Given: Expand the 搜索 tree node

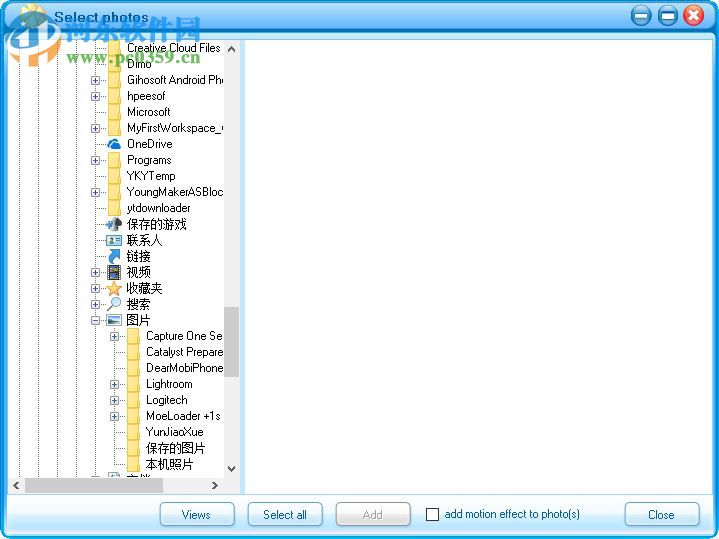Looking at the screenshot, I should pos(95,305).
